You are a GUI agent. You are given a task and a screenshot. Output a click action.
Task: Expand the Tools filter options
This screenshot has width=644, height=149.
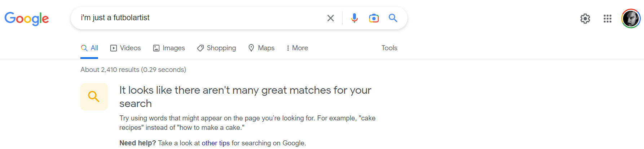click(x=389, y=48)
